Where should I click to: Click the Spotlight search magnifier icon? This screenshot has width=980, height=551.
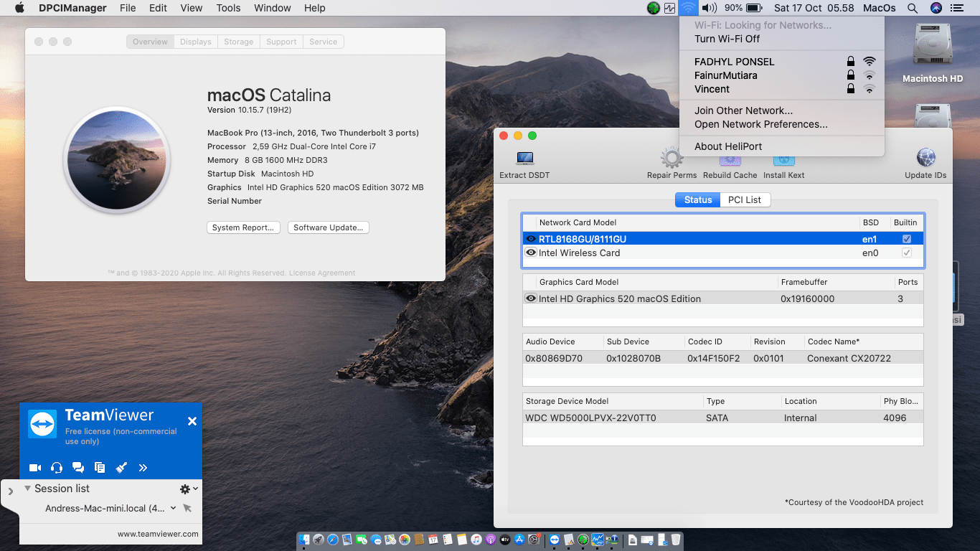pyautogui.click(x=913, y=8)
